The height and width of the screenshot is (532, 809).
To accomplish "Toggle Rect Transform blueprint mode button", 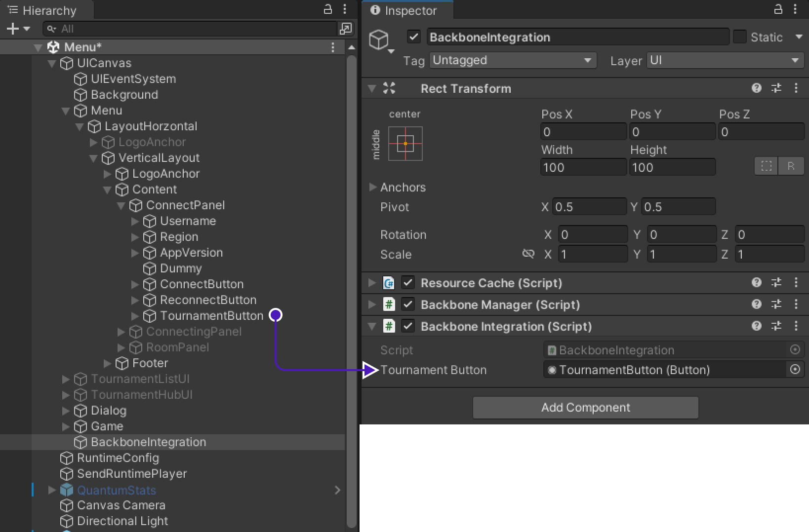I will 766,166.
